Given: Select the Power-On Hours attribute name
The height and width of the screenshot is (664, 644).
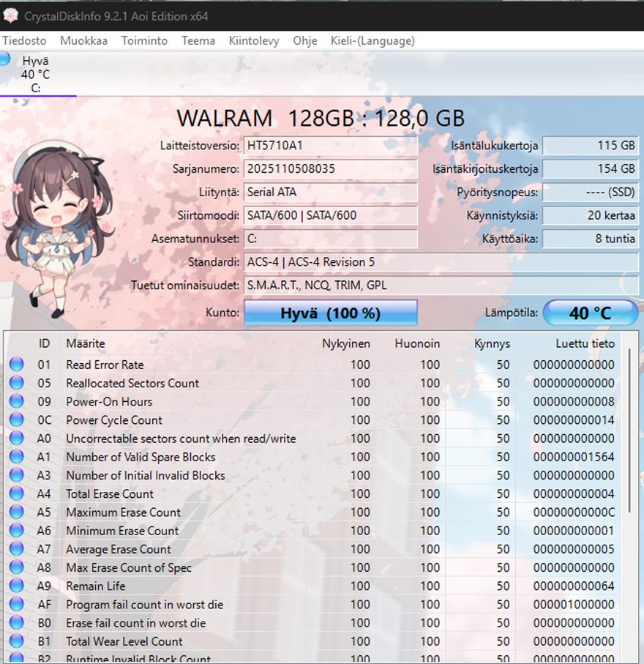Looking at the screenshot, I should pyautogui.click(x=109, y=401).
